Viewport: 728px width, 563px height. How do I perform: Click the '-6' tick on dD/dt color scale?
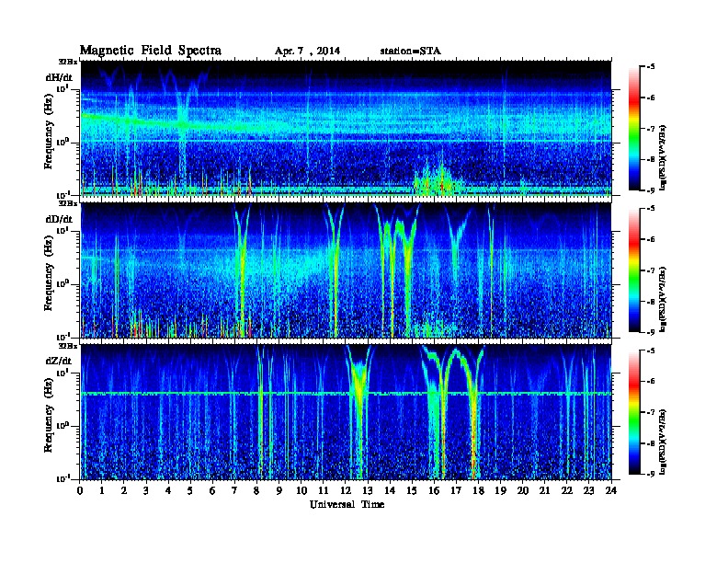pos(650,239)
